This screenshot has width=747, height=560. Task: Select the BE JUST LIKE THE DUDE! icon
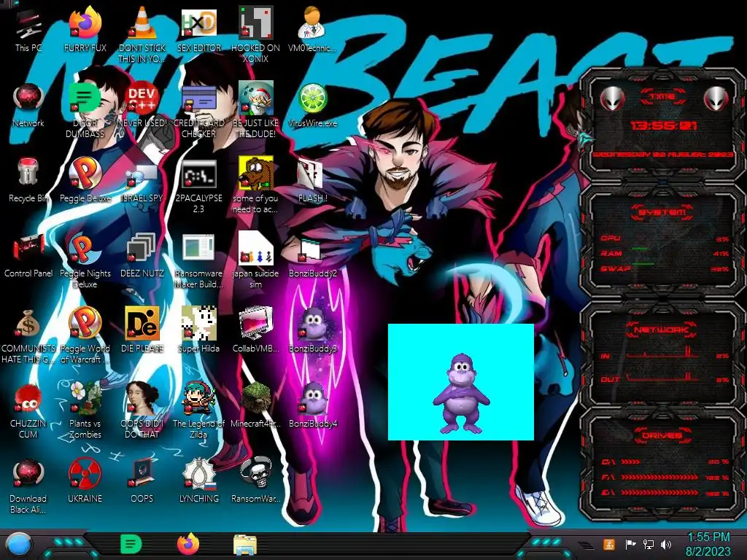click(255, 109)
